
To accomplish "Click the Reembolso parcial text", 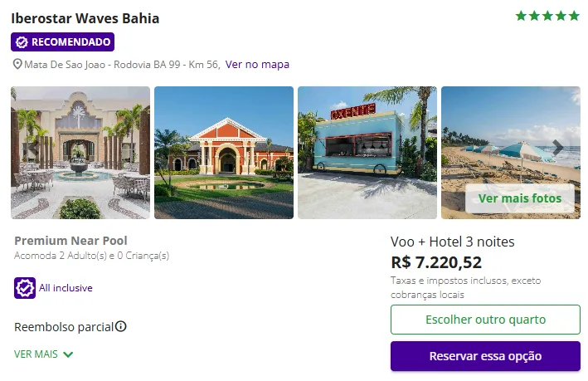I will pyautogui.click(x=63, y=326).
